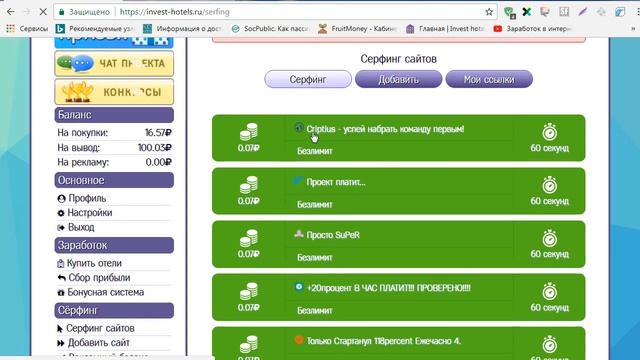Open the Заработок в интернете YouTube bookmark

point(533,29)
